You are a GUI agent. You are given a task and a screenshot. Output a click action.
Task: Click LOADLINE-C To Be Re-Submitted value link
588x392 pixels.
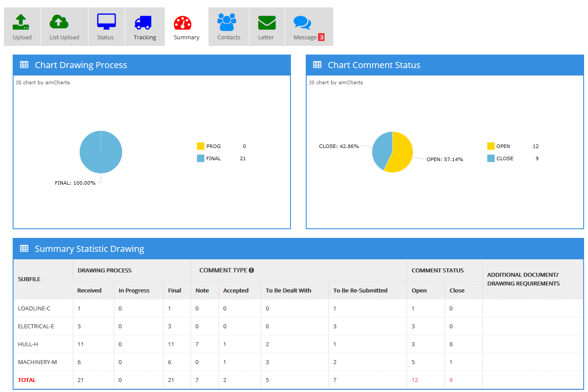pyautogui.click(x=335, y=308)
